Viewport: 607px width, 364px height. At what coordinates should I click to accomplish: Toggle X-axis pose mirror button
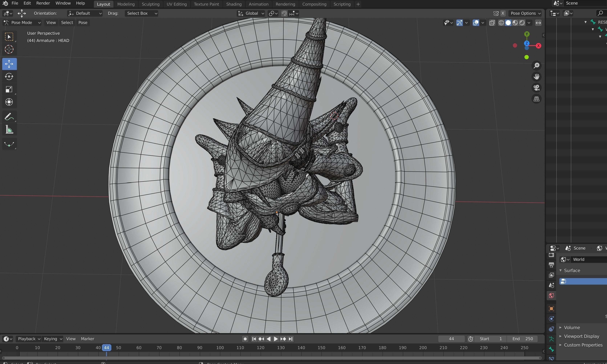pos(503,13)
